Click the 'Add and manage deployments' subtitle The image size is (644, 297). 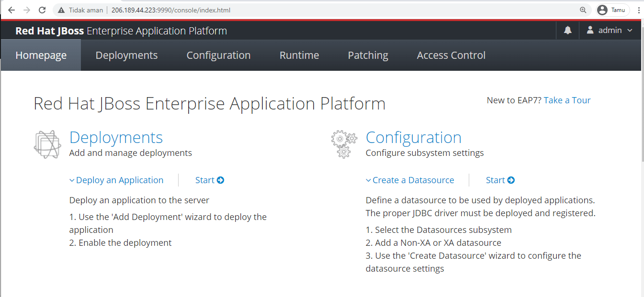click(x=131, y=153)
